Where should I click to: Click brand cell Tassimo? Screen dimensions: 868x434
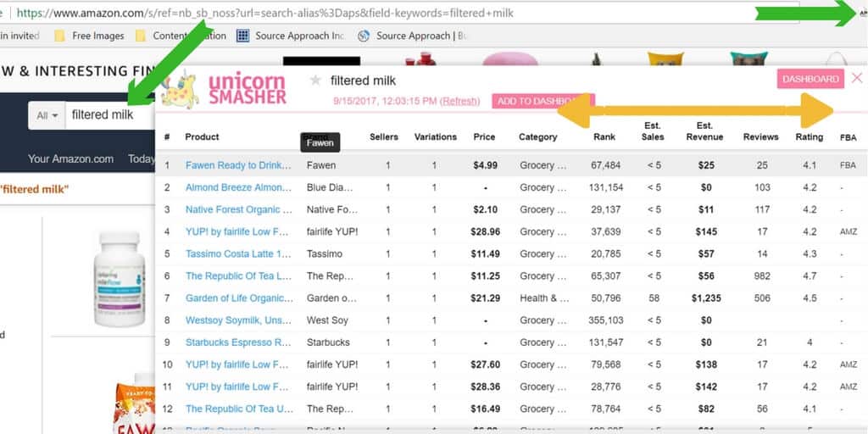click(x=325, y=253)
